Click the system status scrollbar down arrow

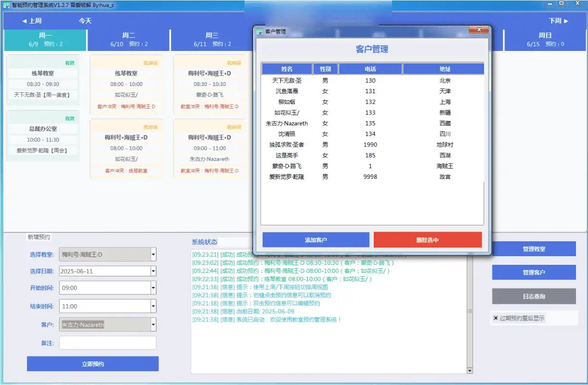pos(469,370)
